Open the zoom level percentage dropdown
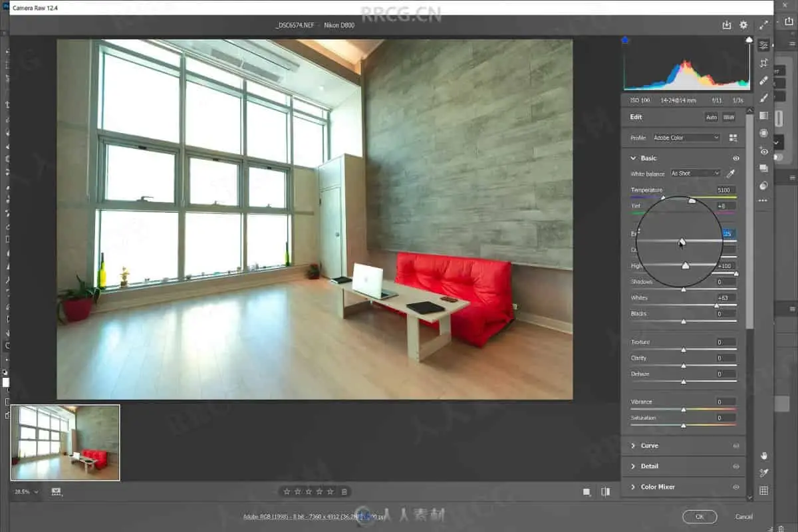The width and height of the screenshot is (798, 532). [x=27, y=492]
